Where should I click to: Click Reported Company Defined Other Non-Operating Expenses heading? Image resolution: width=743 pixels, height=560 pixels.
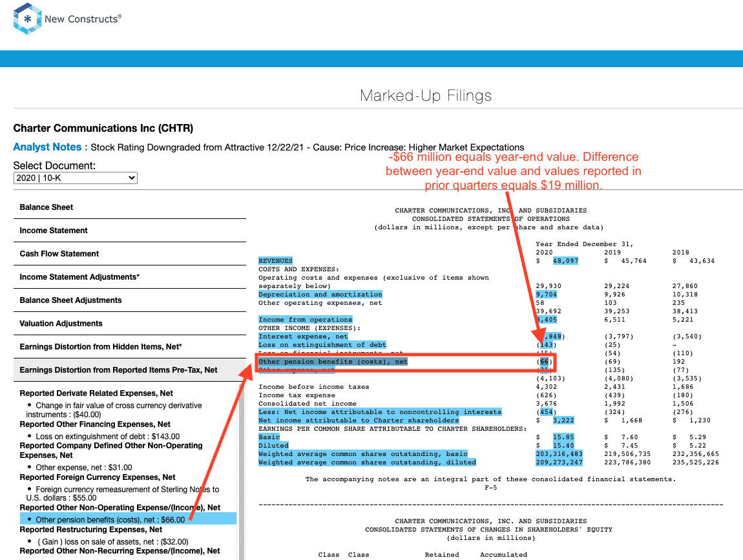[x=111, y=450]
